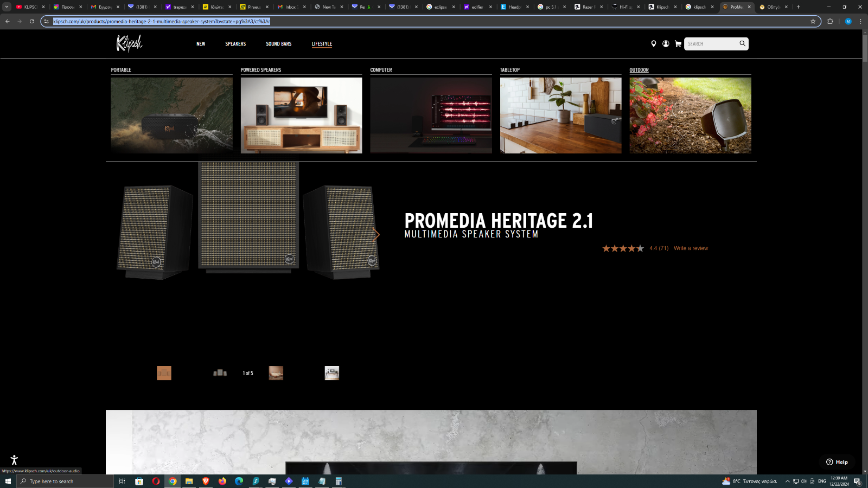Open the Chrome profile avatar
The width and height of the screenshot is (868, 488).
(848, 21)
